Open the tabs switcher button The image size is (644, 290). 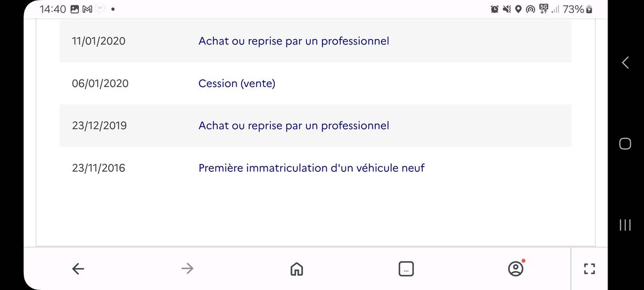tap(406, 269)
